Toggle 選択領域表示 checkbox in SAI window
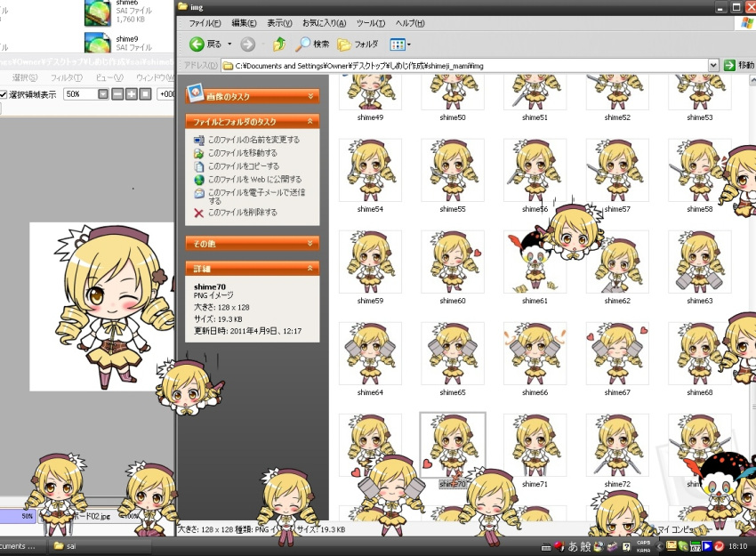The width and height of the screenshot is (756, 556). pos(4,94)
